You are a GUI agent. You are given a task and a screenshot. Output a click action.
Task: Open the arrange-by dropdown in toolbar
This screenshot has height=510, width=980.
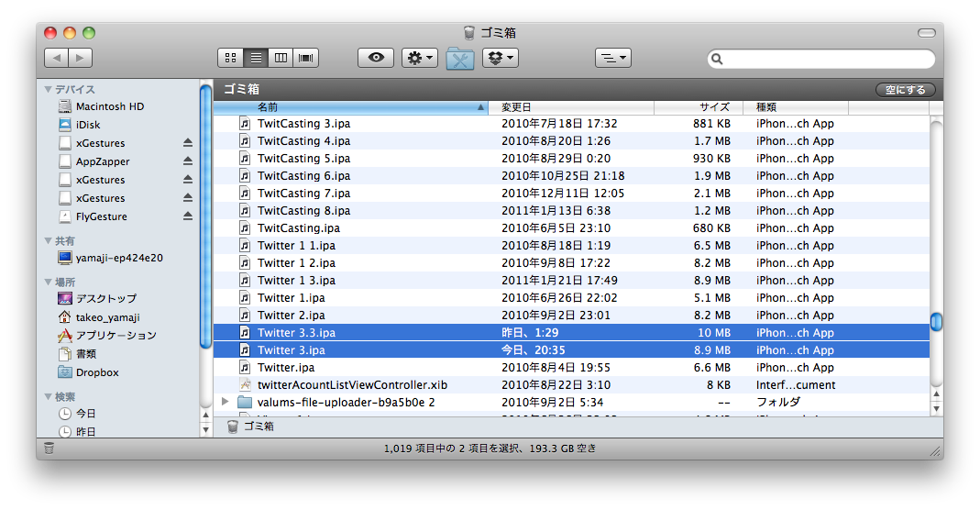pyautogui.click(x=613, y=58)
